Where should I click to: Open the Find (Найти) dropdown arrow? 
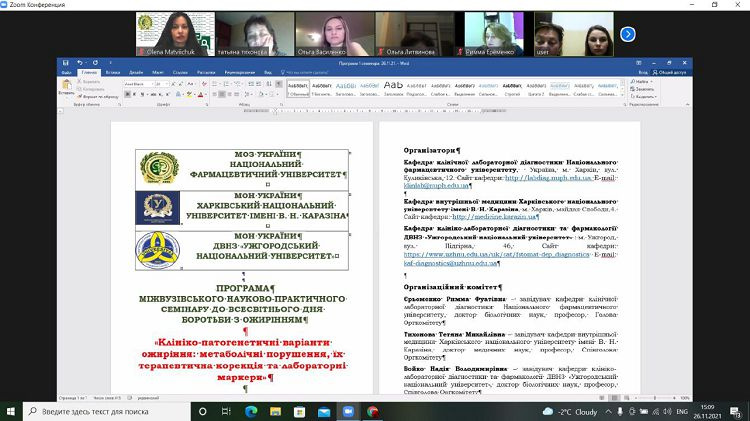click(651, 82)
